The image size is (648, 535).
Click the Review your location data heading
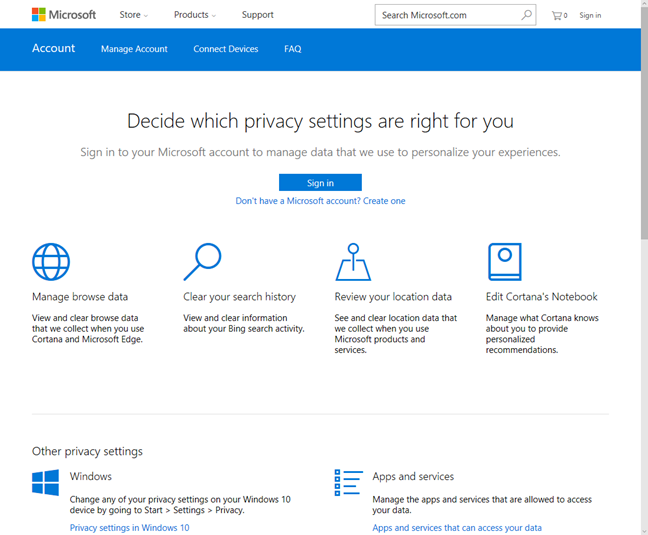click(393, 297)
